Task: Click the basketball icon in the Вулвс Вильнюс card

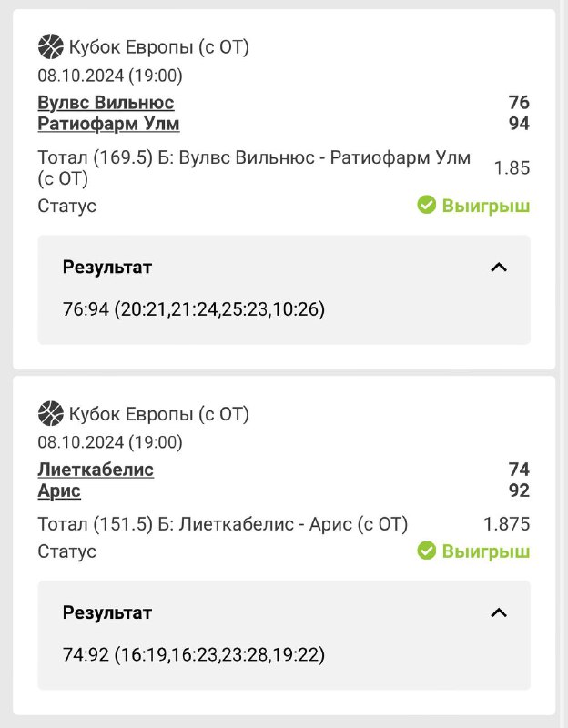Action: click(51, 46)
